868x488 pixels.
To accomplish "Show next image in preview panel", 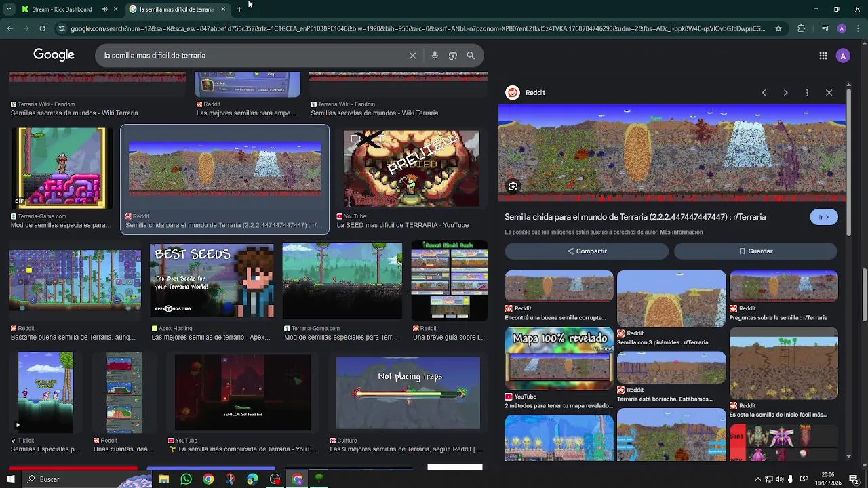I will [785, 93].
